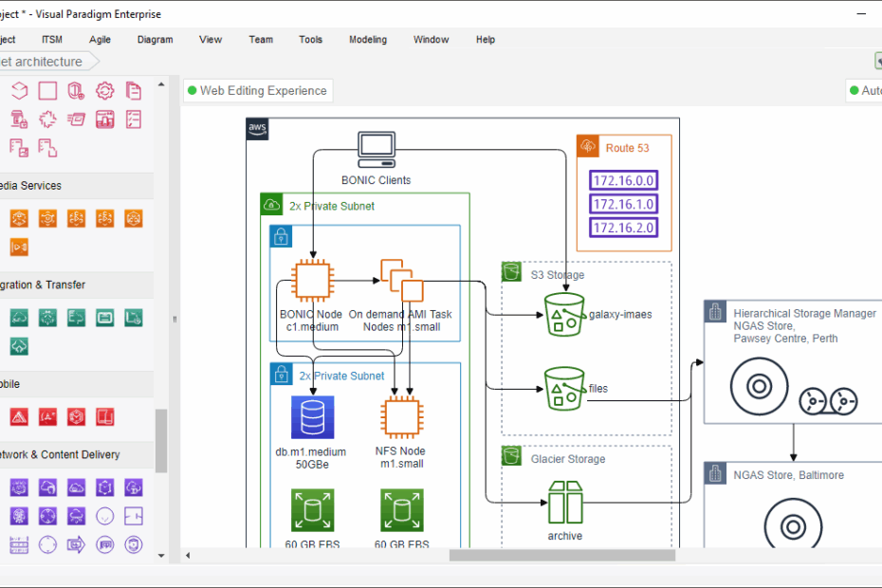Click the AWS logo icon in the diagram
This screenshot has height=588, width=882.
click(x=256, y=129)
